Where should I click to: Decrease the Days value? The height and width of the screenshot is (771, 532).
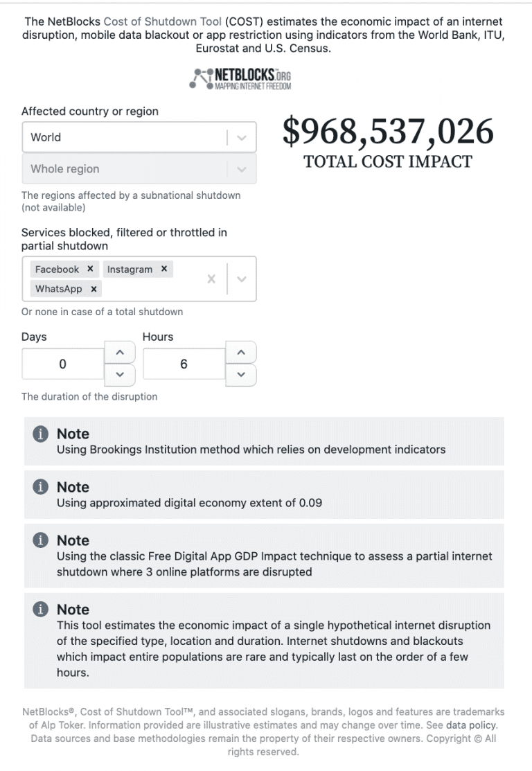121,375
